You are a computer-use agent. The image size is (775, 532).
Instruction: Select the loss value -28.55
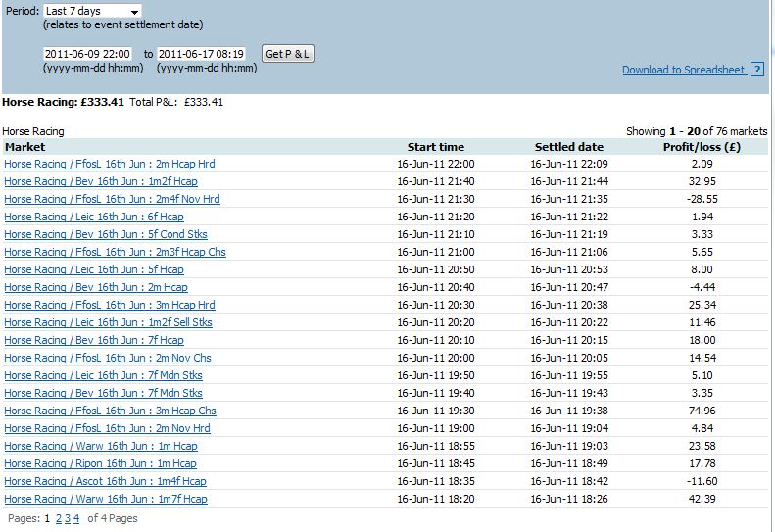(702, 199)
